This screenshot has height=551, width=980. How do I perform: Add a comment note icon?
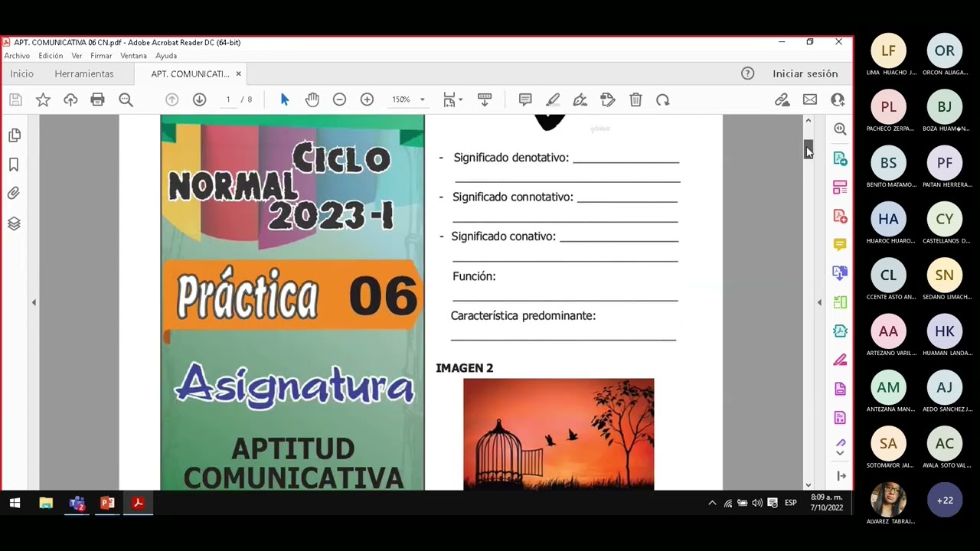525,99
